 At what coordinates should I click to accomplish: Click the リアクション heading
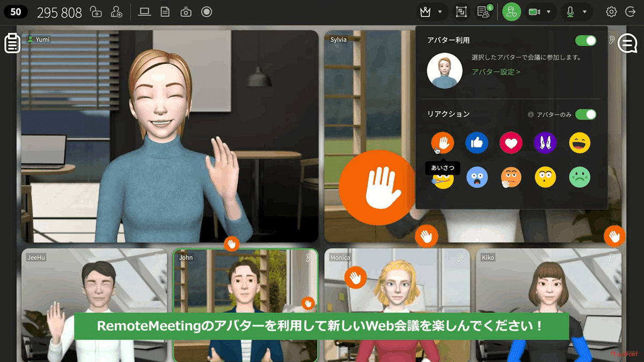pyautogui.click(x=449, y=114)
